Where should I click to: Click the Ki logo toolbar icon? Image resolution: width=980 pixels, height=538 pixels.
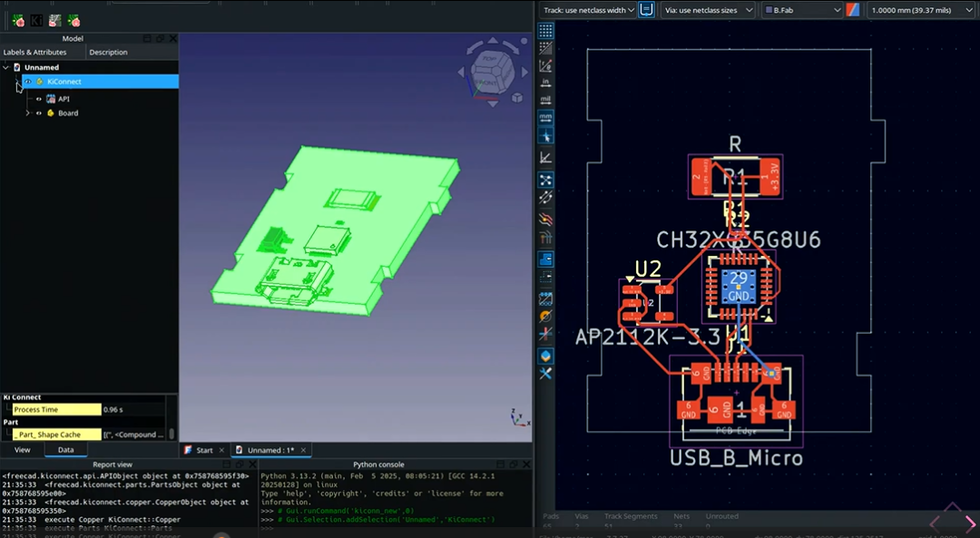pos(37,21)
